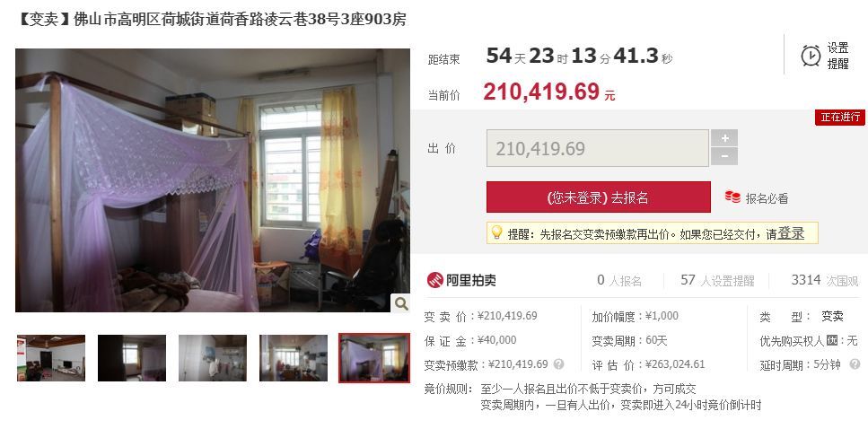Select second dark room thumbnail

click(132, 358)
